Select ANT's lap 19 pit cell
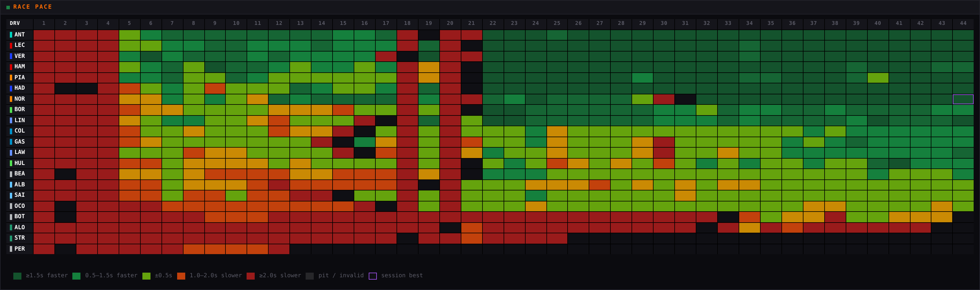 (x=429, y=35)
